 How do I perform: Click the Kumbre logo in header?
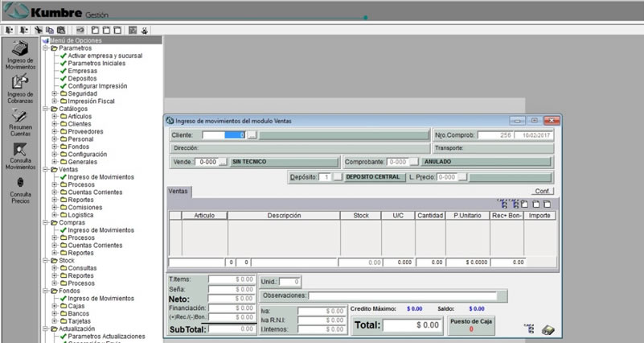coord(16,10)
